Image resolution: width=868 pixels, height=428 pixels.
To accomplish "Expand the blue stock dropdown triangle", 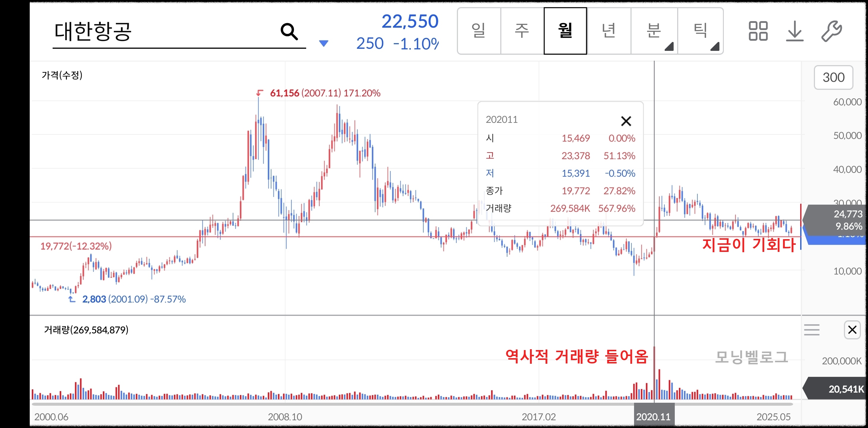I will pyautogui.click(x=323, y=43).
